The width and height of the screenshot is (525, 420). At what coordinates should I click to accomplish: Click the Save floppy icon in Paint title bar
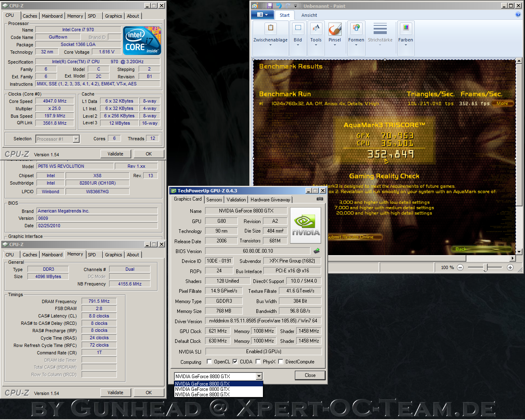269,6
